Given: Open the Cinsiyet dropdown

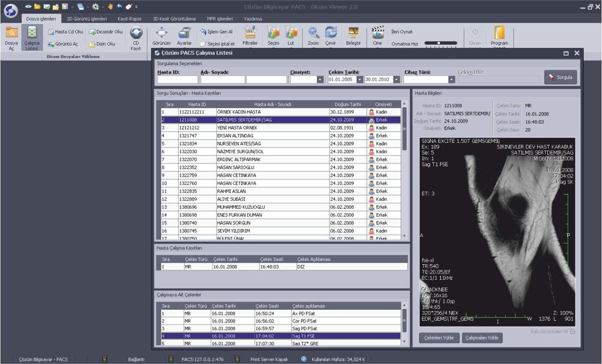Looking at the screenshot, I should pyautogui.click(x=320, y=79).
